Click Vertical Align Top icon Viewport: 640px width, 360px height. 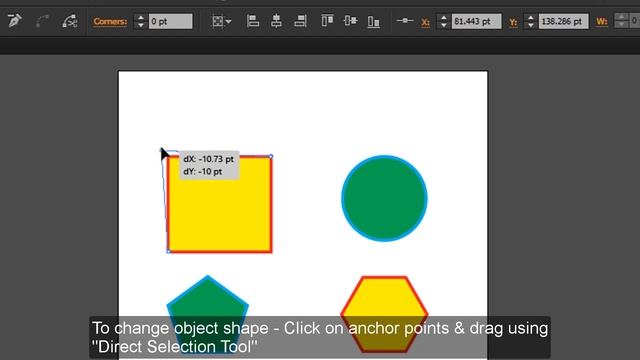327,21
